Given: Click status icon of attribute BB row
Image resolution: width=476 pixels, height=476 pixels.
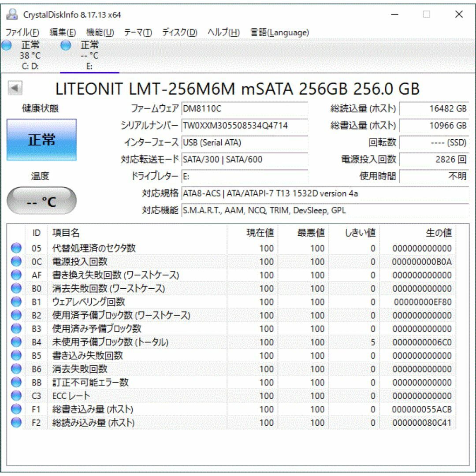Looking at the screenshot, I should (x=16, y=382).
